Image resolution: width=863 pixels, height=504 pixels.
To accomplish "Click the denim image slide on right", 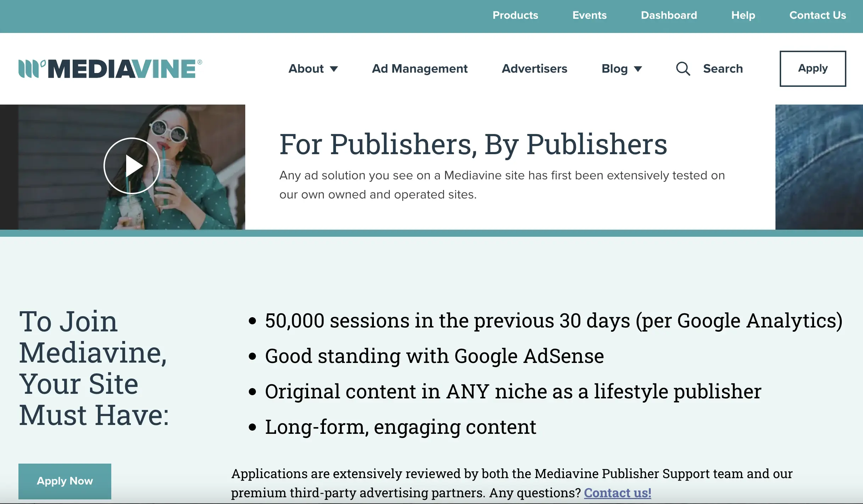I will [x=819, y=167].
